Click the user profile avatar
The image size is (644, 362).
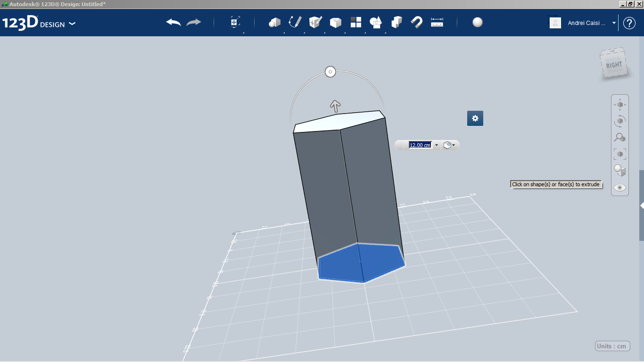click(x=555, y=23)
